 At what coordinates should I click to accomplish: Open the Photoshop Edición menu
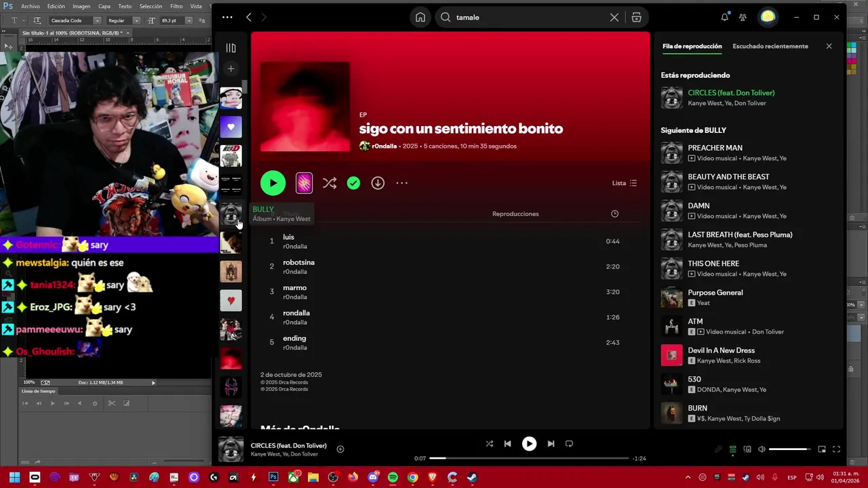coord(56,6)
